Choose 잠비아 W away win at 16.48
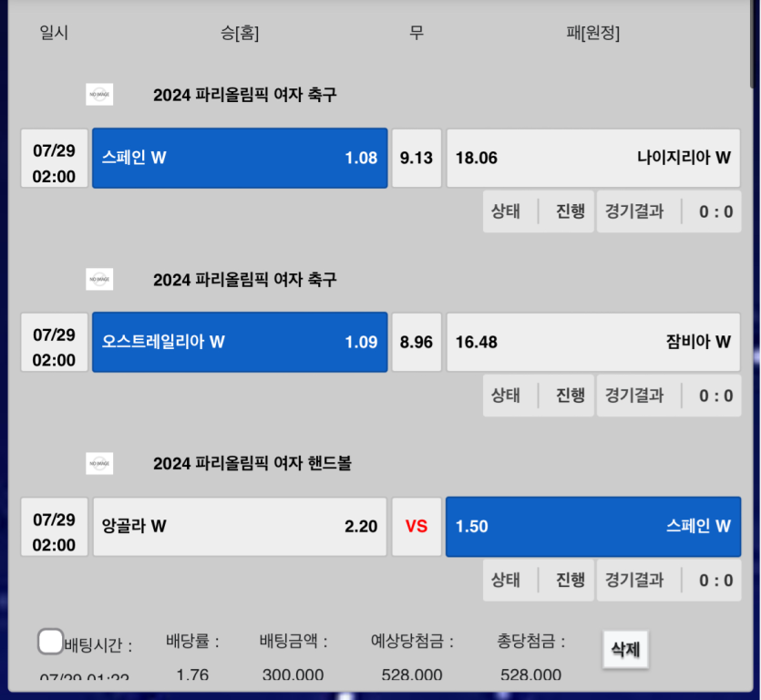The width and height of the screenshot is (761, 700). click(x=592, y=342)
